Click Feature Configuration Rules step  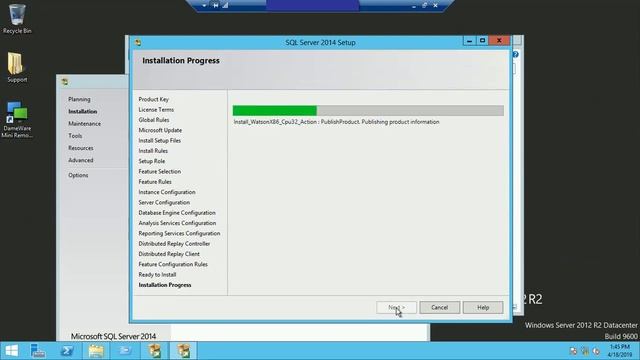(x=173, y=264)
